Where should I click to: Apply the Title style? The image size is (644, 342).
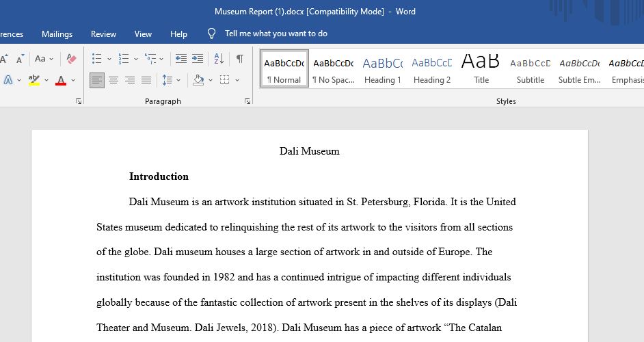(x=481, y=68)
